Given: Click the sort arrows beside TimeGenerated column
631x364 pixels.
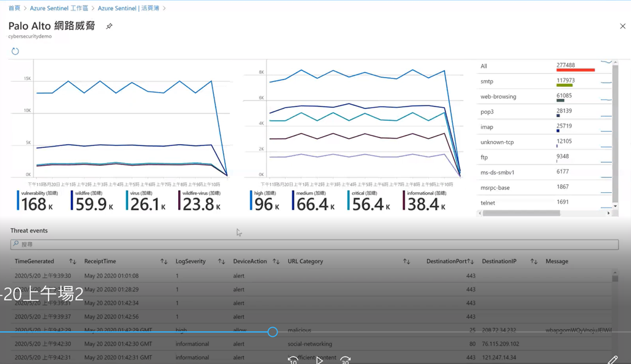Looking at the screenshot, I should click(73, 261).
